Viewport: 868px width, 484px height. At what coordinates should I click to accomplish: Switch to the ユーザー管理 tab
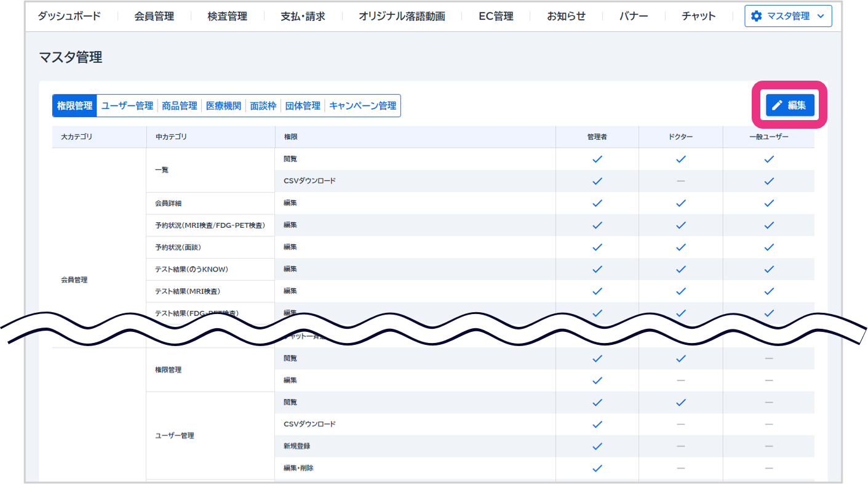[127, 106]
